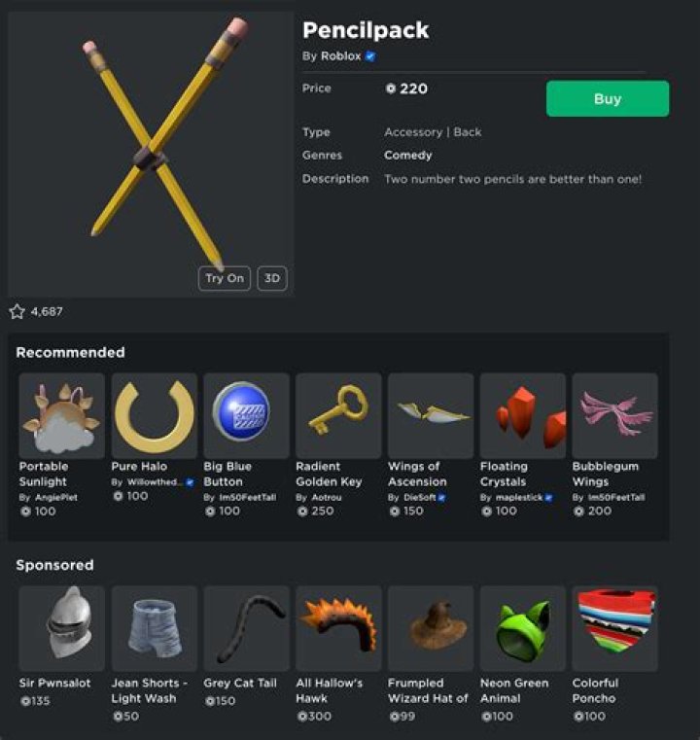Image resolution: width=700 pixels, height=740 pixels.
Task: Open the Pure Halo recommended item
Action: [155, 416]
